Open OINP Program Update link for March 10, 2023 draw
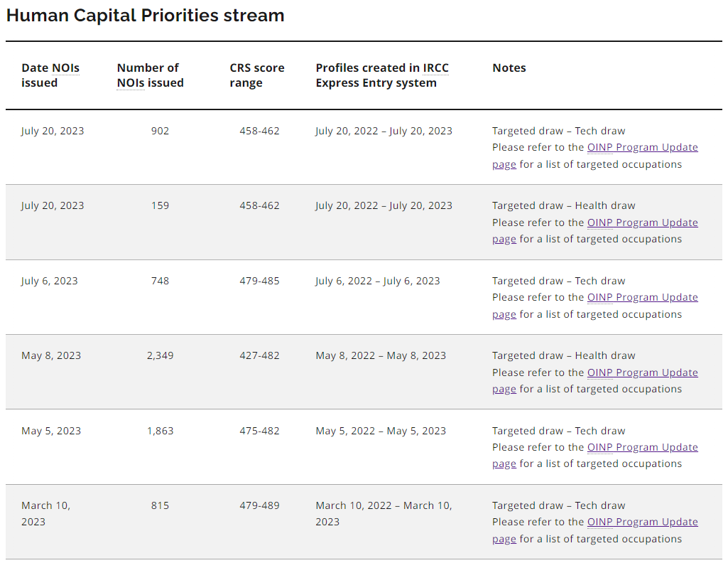The image size is (728, 563). 642,522
